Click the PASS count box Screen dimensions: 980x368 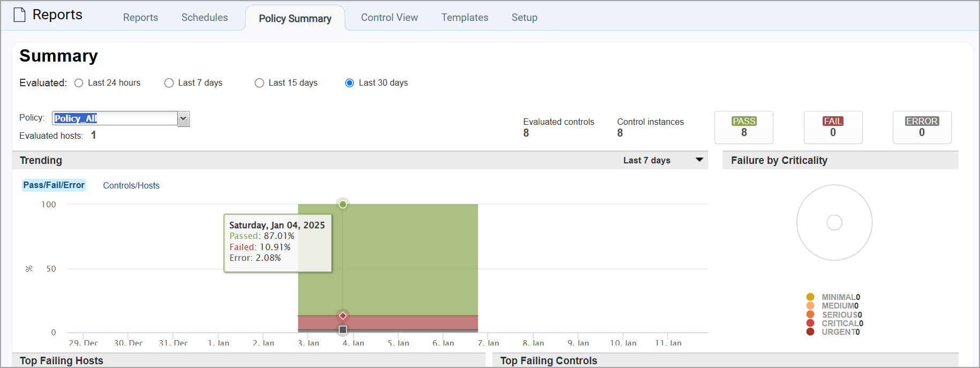point(744,127)
